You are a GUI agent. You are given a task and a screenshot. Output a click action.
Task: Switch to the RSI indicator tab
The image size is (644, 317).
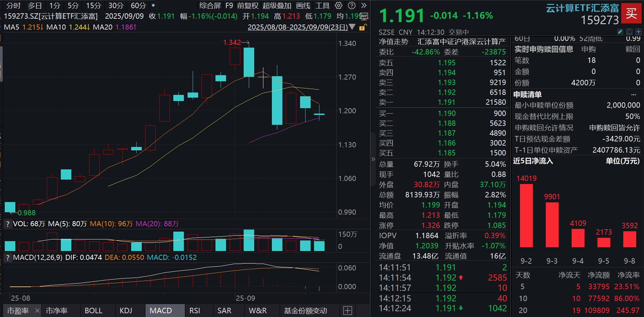tap(195, 311)
